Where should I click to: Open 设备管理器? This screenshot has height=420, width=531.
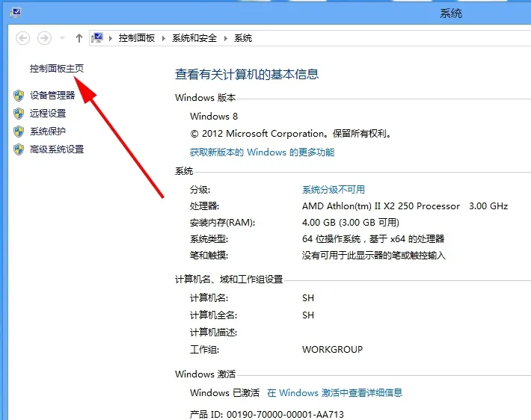[x=52, y=95]
